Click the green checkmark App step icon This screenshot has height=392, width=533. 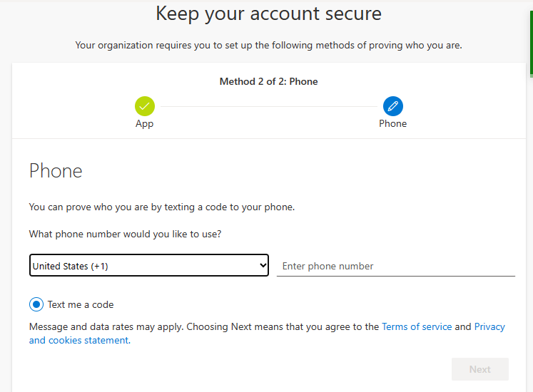pyautogui.click(x=144, y=106)
